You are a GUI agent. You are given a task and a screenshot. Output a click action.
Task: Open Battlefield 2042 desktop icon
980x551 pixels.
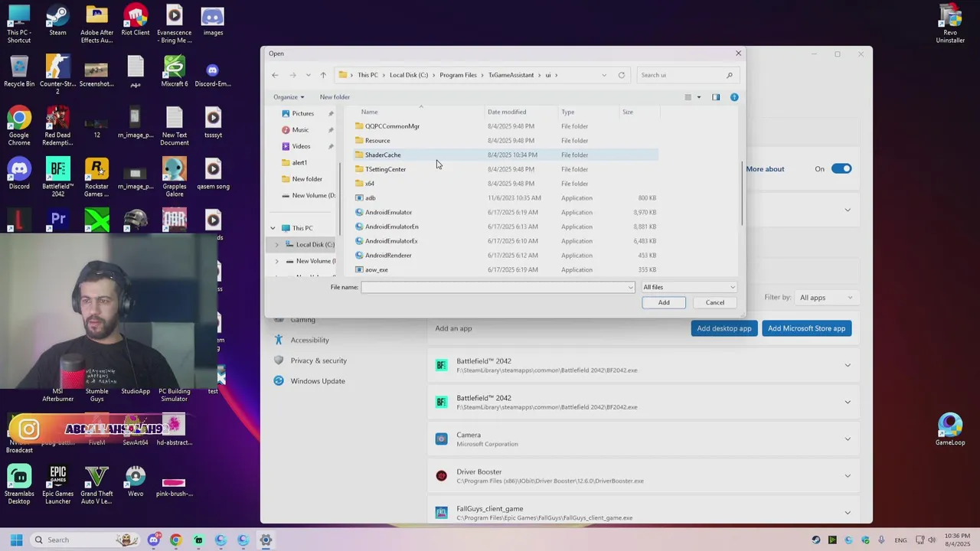pyautogui.click(x=57, y=178)
